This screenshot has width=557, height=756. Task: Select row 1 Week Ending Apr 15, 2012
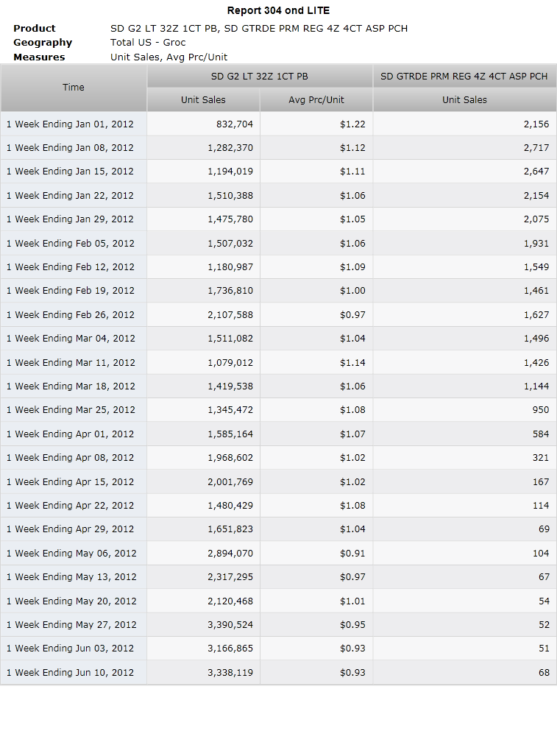pos(278,481)
